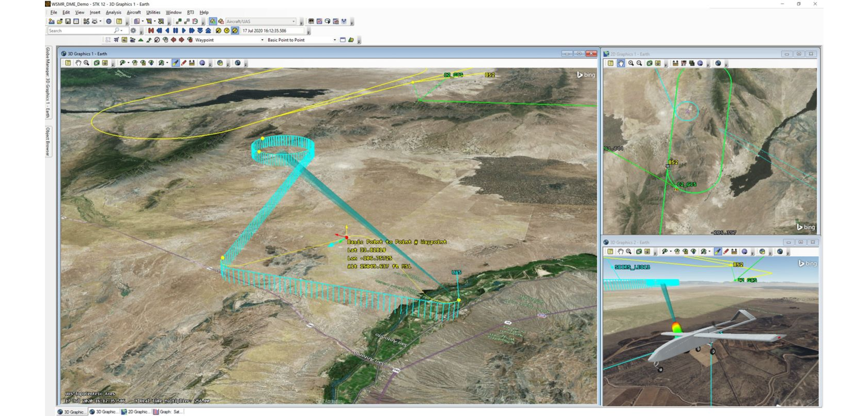Click Zoom In in 2D Graphics toolbar
Screen dimensions: 868x416
tap(631, 63)
